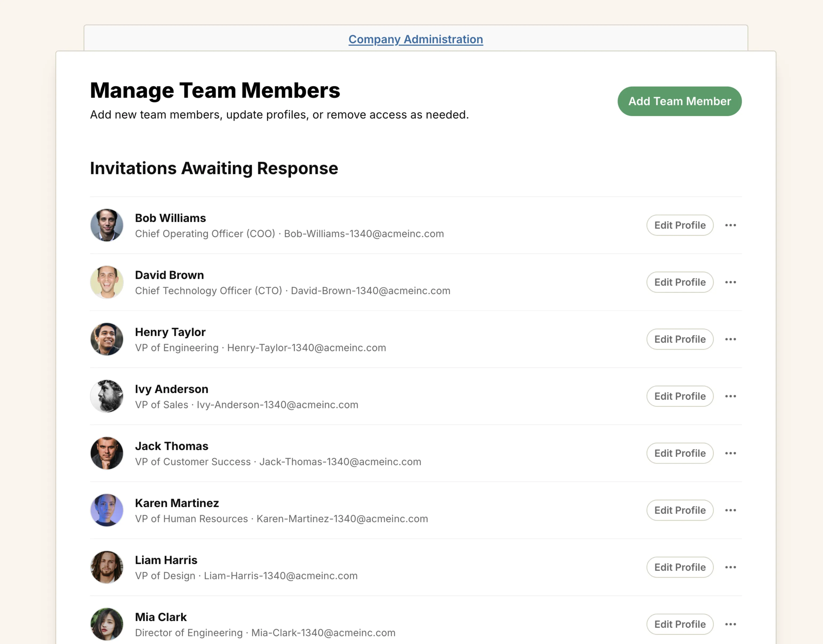The width and height of the screenshot is (823, 644).
Task: Open the options menu for David Brown
Action: pyautogui.click(x=731, y=282)
